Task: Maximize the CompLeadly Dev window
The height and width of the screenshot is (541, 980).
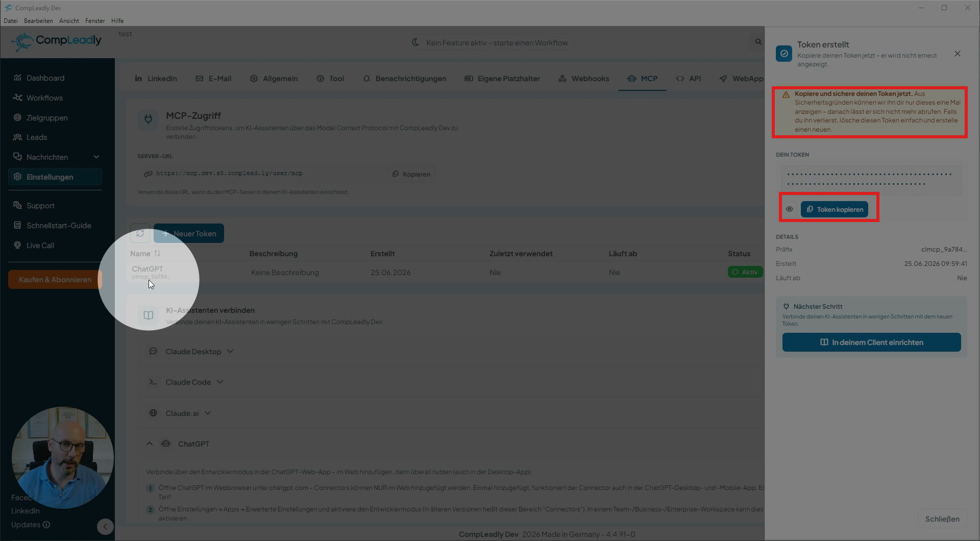Action: pos(944,8)
